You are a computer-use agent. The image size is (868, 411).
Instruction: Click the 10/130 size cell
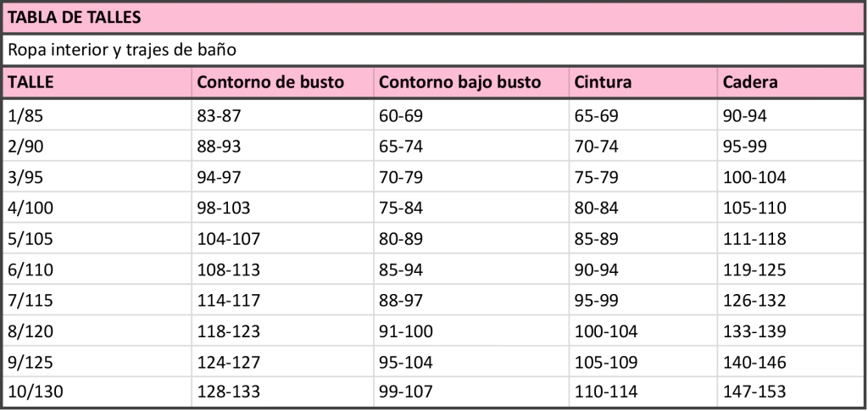[36, 392]
